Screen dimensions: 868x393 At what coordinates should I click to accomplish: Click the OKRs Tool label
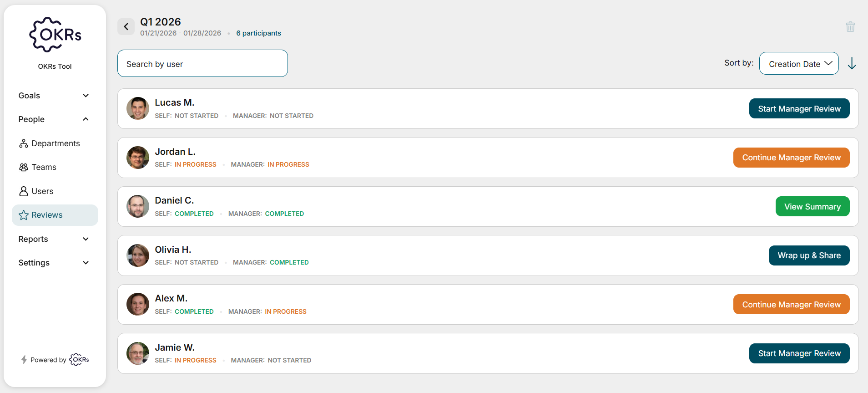[x=55, y=66]
